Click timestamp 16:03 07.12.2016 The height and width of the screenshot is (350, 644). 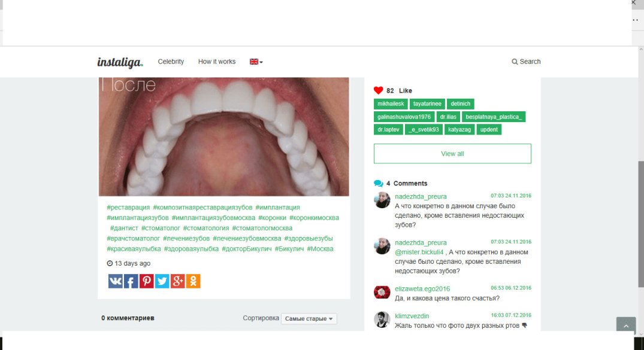point(511,315)
